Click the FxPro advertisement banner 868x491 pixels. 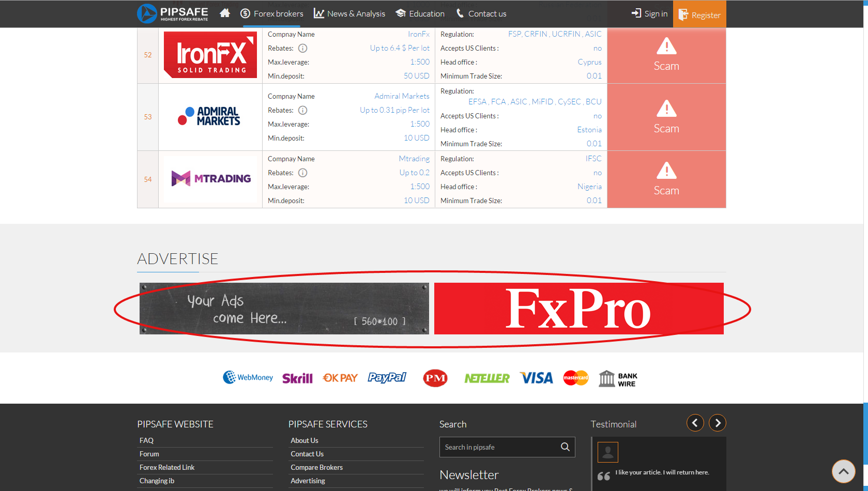(x=579, y=309)
